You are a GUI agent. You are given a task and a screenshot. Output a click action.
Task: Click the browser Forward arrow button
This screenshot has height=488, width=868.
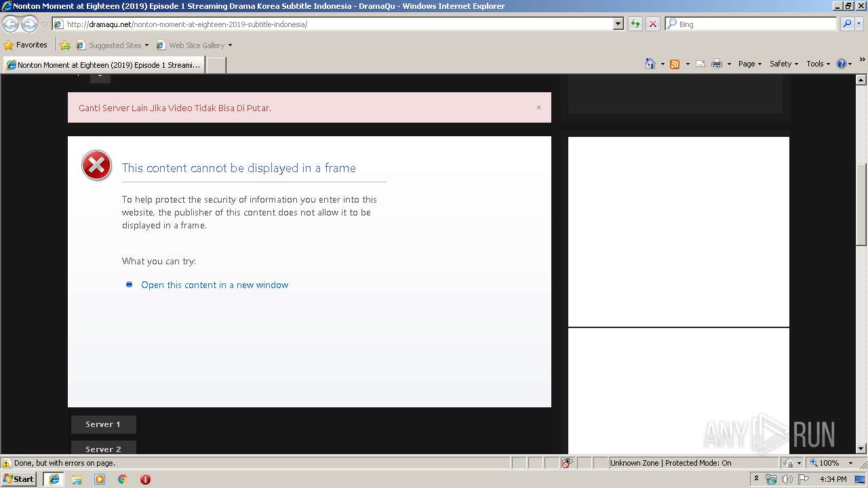point(29,24)
